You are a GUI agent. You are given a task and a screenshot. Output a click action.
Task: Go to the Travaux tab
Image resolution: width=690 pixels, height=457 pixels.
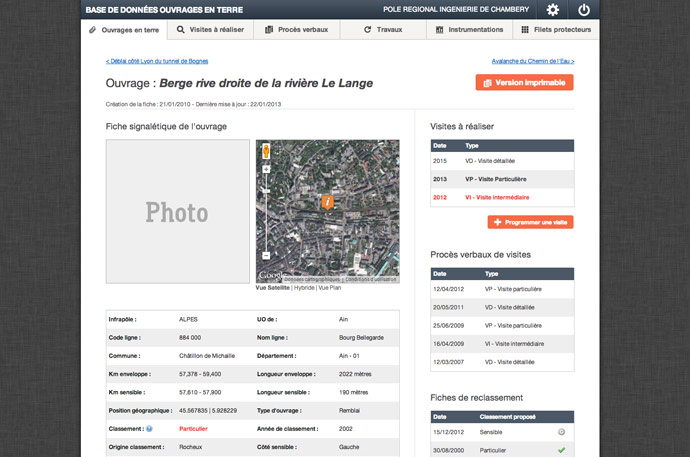pos(381,30)
